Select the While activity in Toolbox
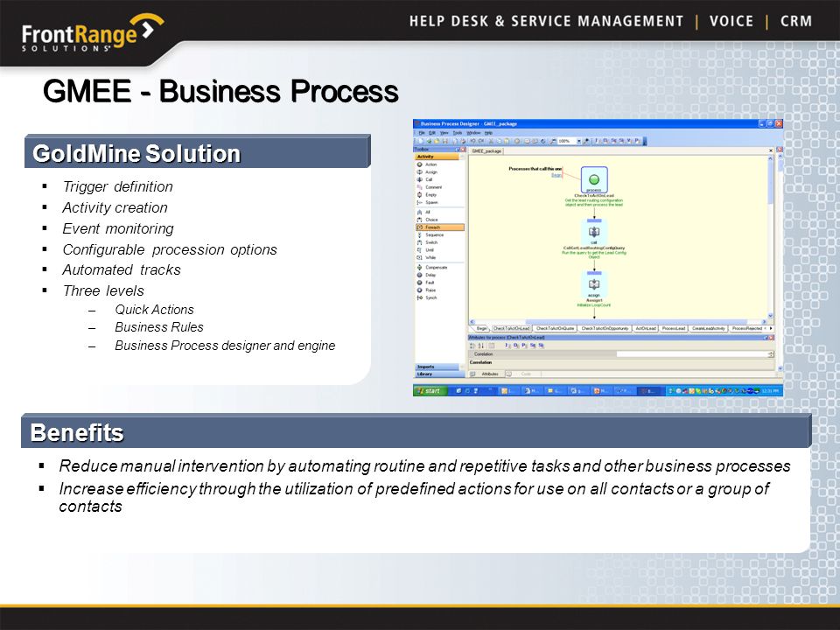 tap(427, 257)
